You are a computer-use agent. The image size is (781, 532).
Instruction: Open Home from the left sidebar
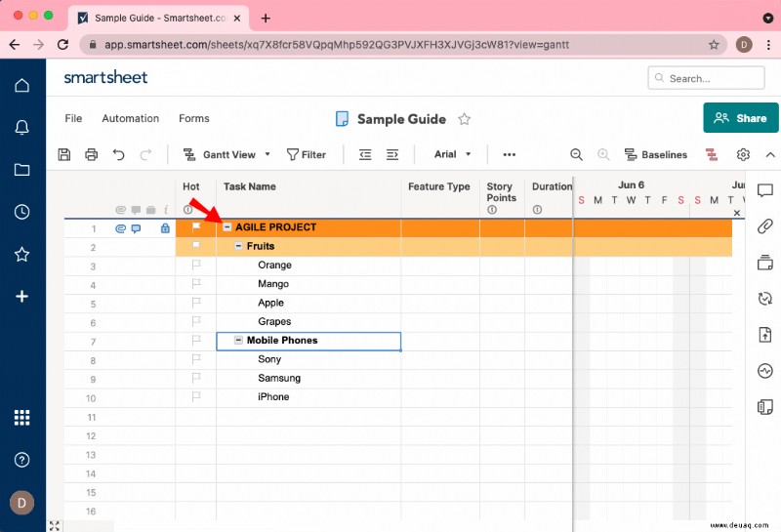[21, 85]
